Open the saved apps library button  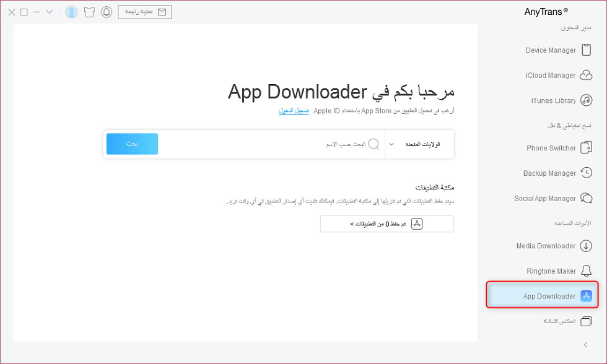[386, 223]
